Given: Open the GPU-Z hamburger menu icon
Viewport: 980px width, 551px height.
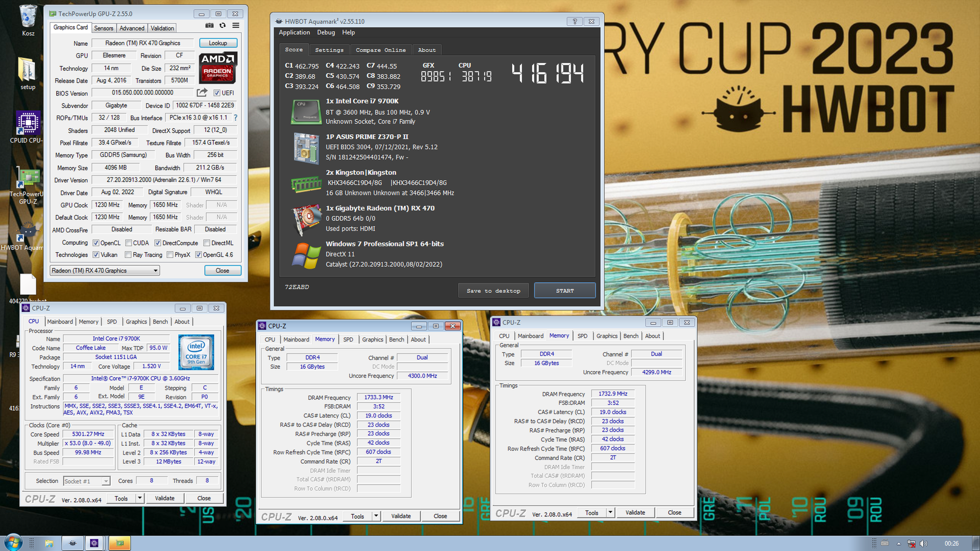Looking at the screenshot, I should point(236,26).
